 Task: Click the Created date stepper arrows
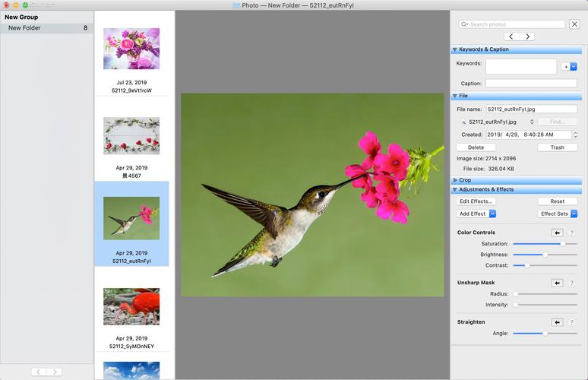coord(575,135)
